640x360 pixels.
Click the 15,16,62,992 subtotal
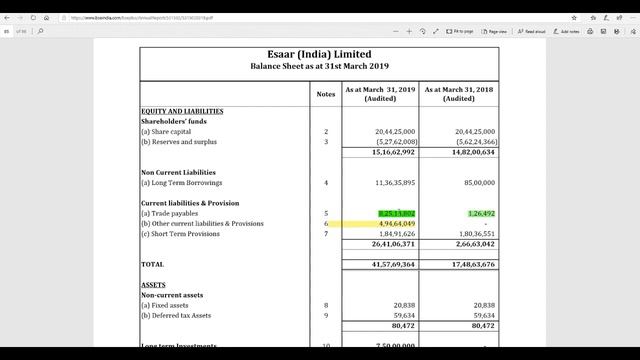pos(393,152)
